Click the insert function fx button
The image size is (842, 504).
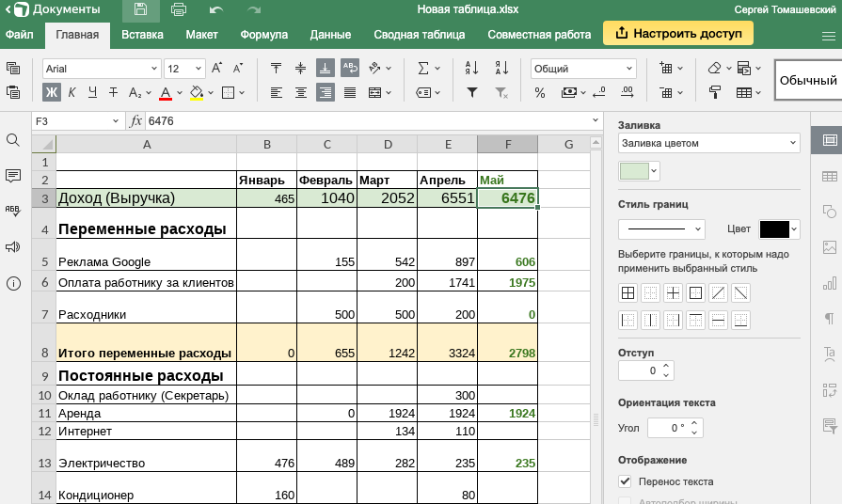click(135, 120)
